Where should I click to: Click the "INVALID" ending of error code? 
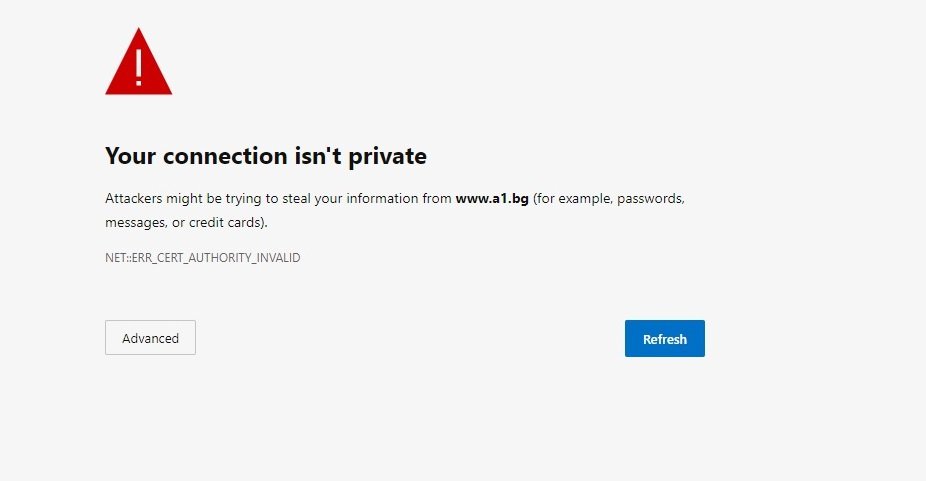click(278, 258)
